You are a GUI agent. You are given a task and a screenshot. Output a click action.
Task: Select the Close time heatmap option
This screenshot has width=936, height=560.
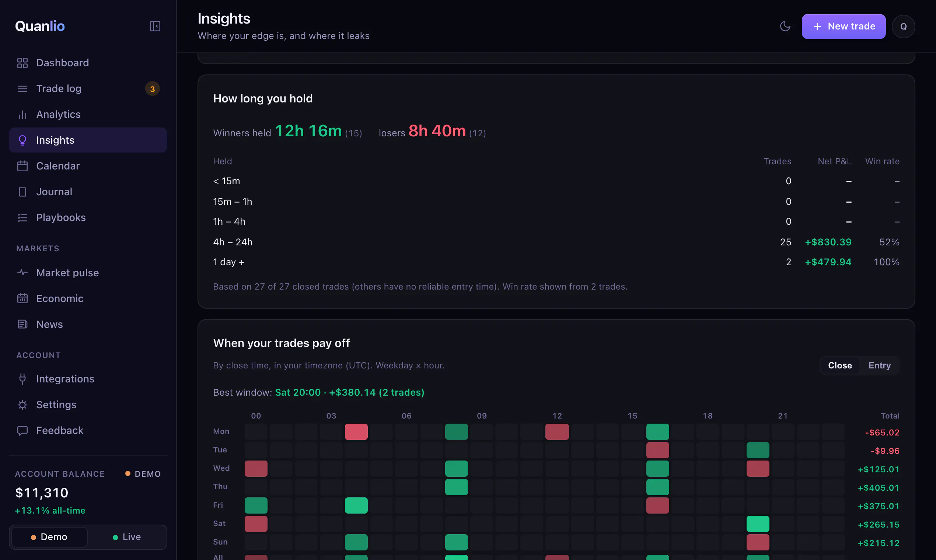click(840, 365)
